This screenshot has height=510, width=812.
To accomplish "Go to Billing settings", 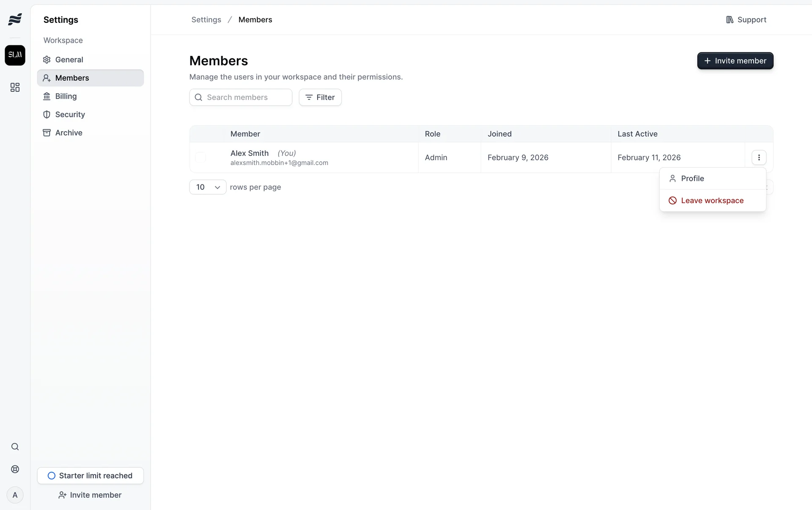I will coord(66,96).
